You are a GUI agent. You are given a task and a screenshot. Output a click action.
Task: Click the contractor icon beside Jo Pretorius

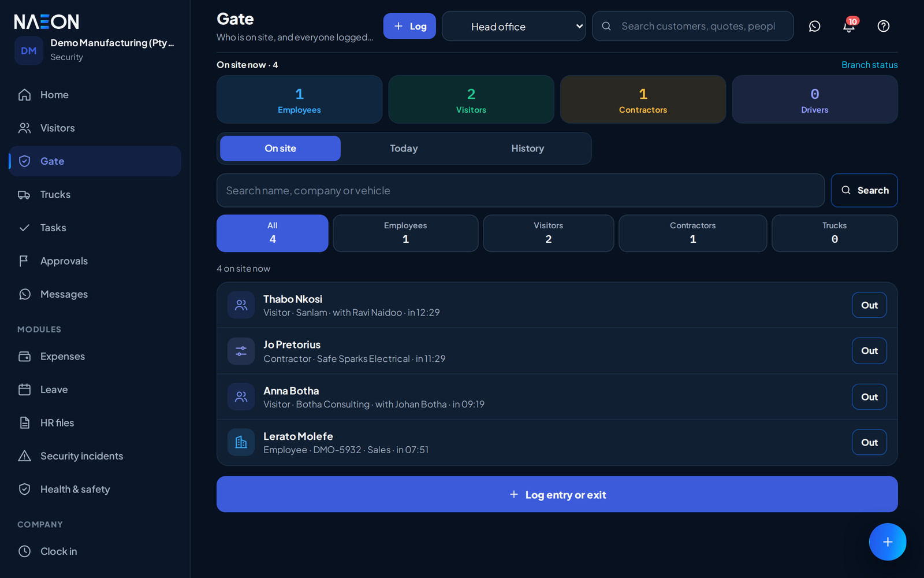[241, 351]
